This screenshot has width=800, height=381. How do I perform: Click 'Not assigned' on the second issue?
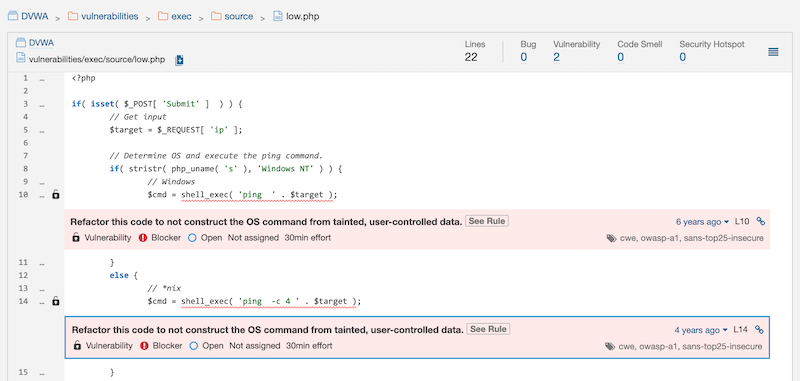coord(255,346)
